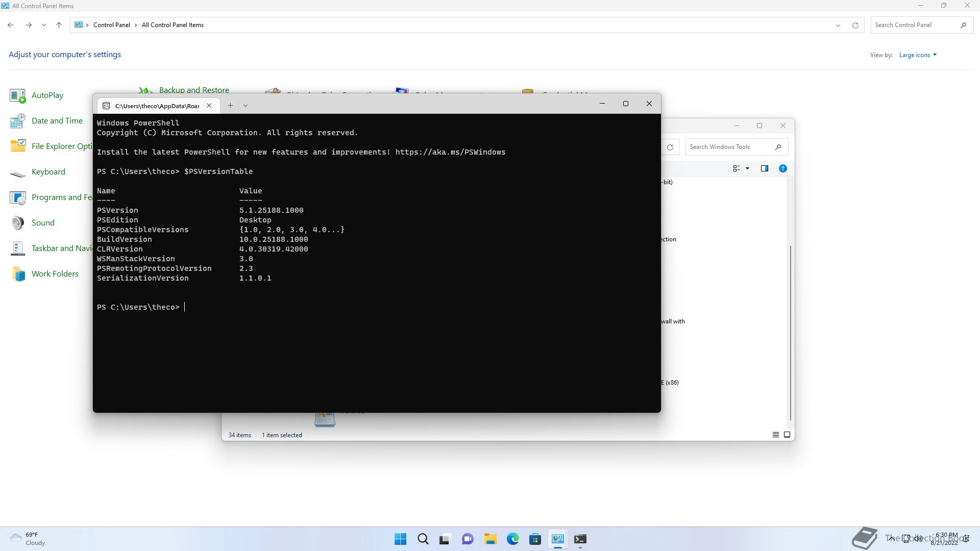
Task: Open Taskbar and Navigation icon
Action: point(18,248)
